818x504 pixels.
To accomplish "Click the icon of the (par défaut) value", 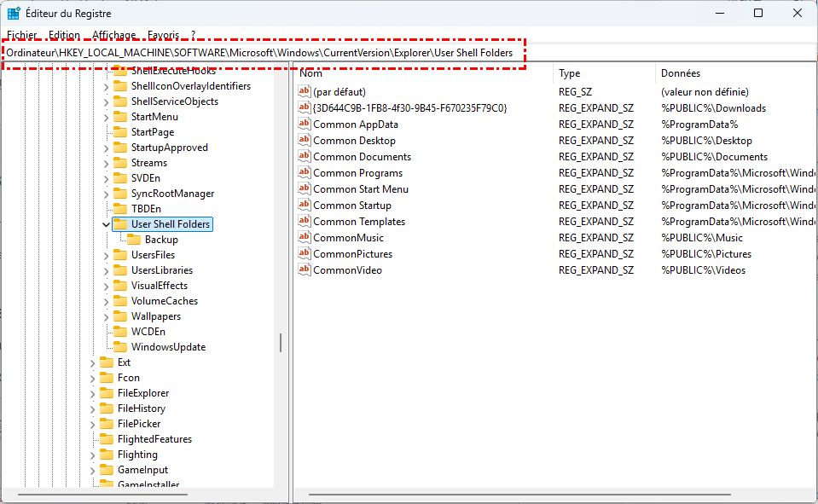I will click(x=304, y=91).
